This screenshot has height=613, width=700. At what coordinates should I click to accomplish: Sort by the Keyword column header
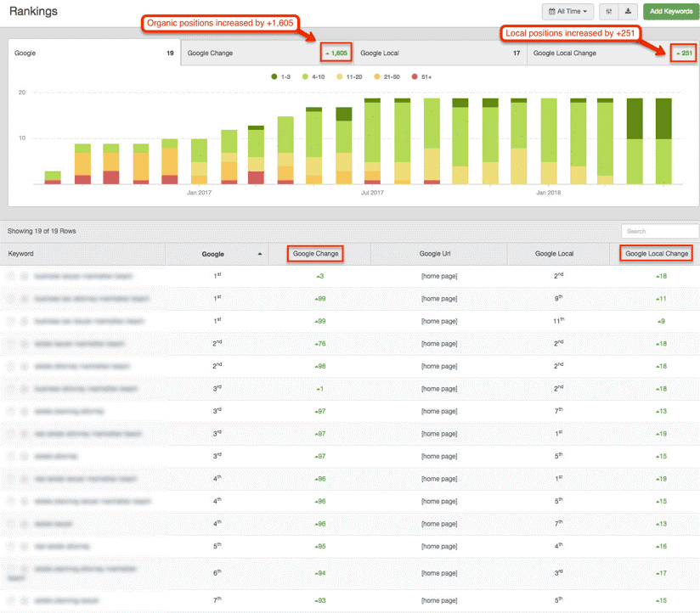click(21, 253)
